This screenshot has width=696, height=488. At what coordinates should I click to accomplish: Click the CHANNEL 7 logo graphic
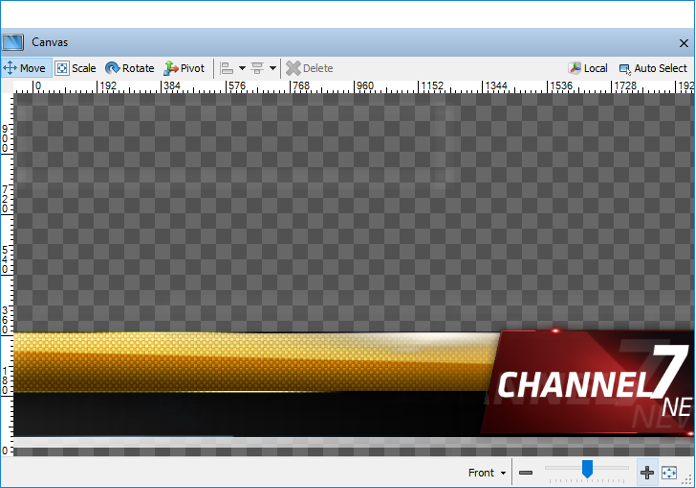590,382
